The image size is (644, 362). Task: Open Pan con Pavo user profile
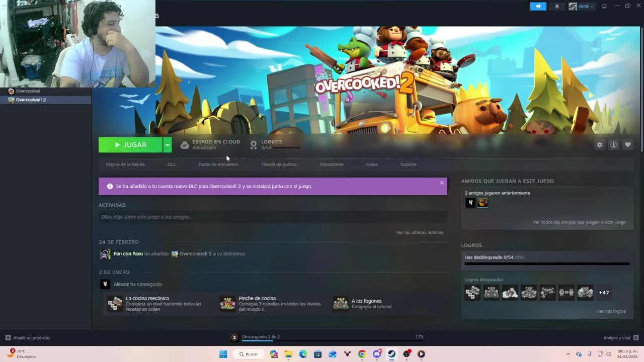point(128,254)
